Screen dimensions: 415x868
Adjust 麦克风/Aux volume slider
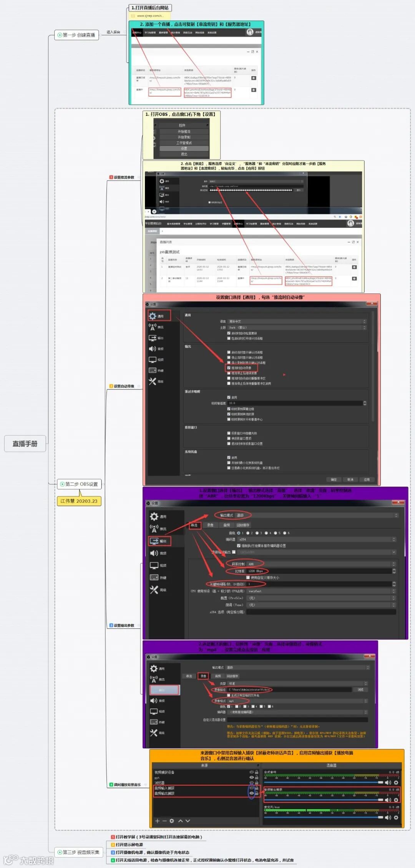click(324, 817)
